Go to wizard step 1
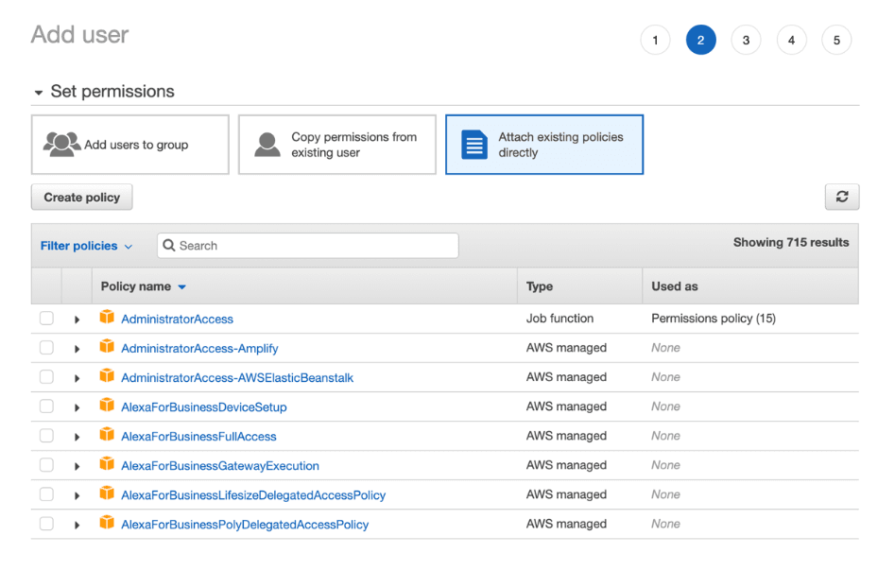The image size is (895, 588). [x=655, y=40]
